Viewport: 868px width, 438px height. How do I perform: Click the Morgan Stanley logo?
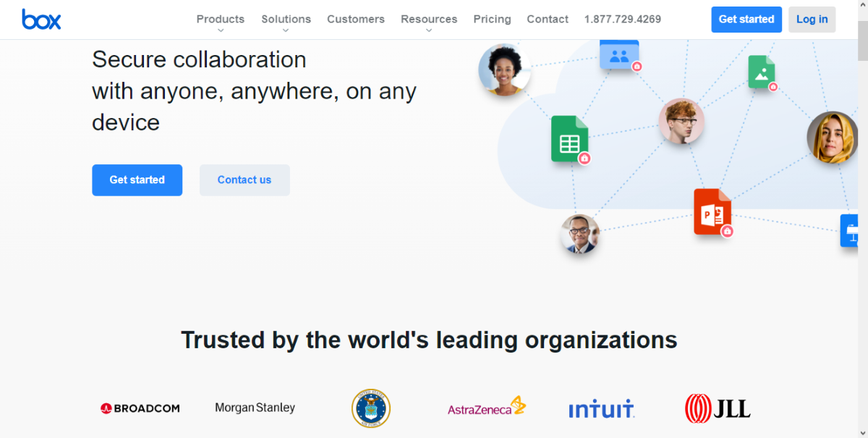point(255,408)
